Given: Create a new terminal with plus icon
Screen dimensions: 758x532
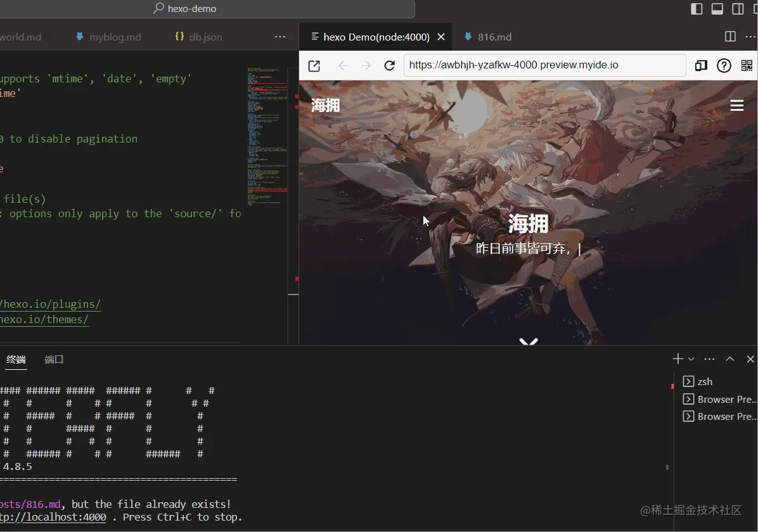Looking at the screenshot, I should (678, 358).
